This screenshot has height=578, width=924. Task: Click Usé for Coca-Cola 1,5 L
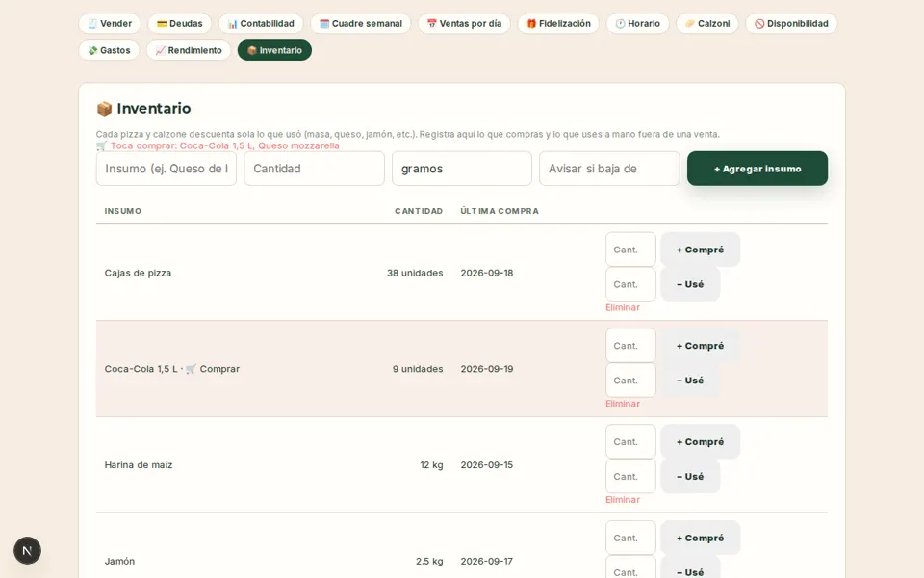[x=690, y=381]
